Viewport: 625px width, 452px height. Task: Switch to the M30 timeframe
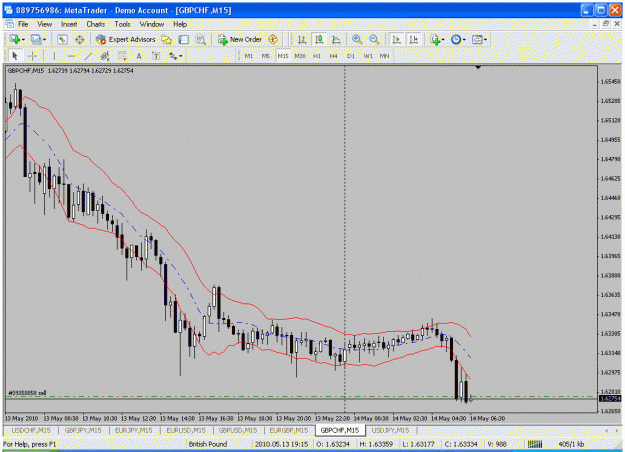(x=300, y=56)
